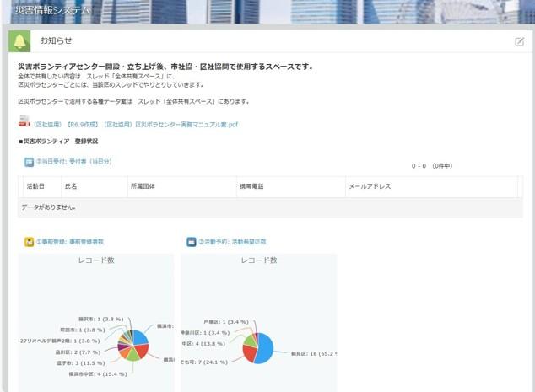This screenshot has width=535, height=392.
Task: Click the 氏名 column header
Action: pos(71,186)
